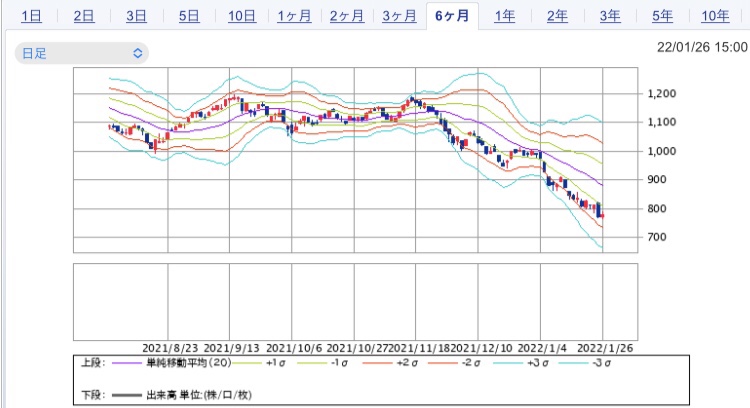View the 3年 chart range
The height and width of the screenshot is (408, 750).
610,16
